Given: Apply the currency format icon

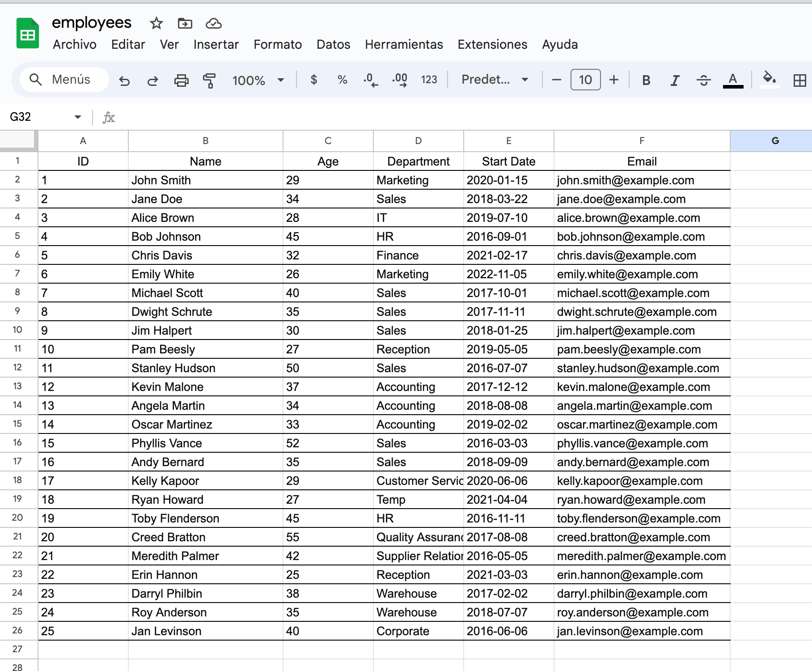Looking at the screenshot, I should point(314,80).
